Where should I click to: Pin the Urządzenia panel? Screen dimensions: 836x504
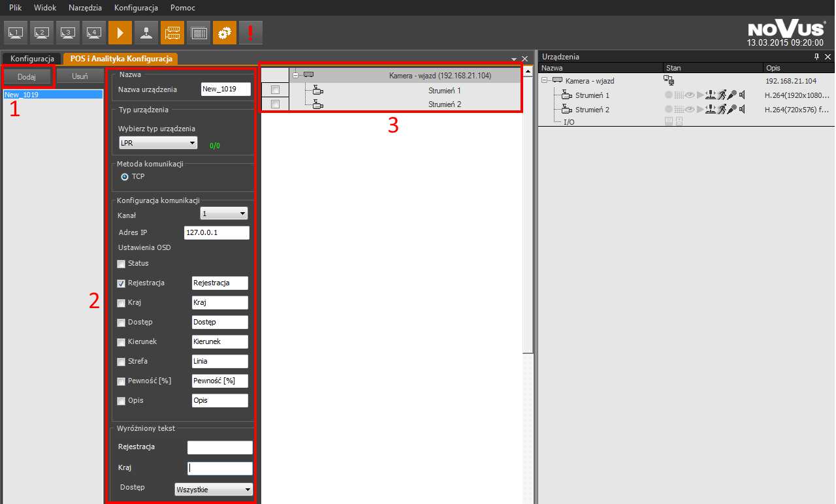816,57
